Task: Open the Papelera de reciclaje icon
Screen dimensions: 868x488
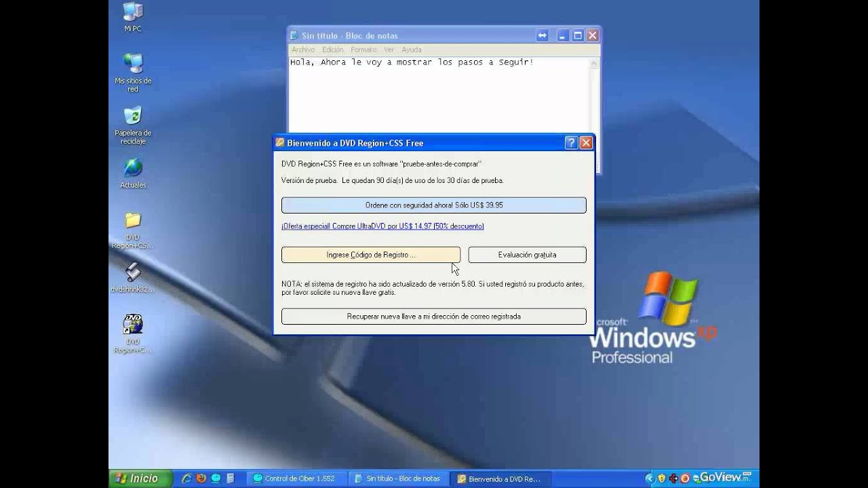Action: click(133, 125)
